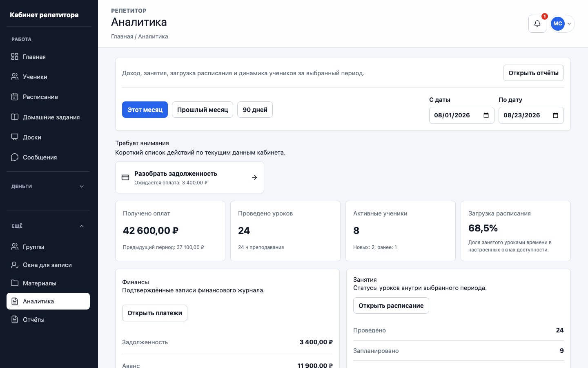Expand the Деньги sidebar section
Viewport: 588px width, 368px height.
(x=48, y=186)
